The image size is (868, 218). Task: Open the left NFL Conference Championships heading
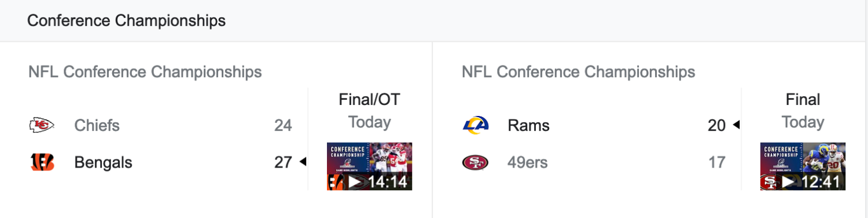[145, 72]
